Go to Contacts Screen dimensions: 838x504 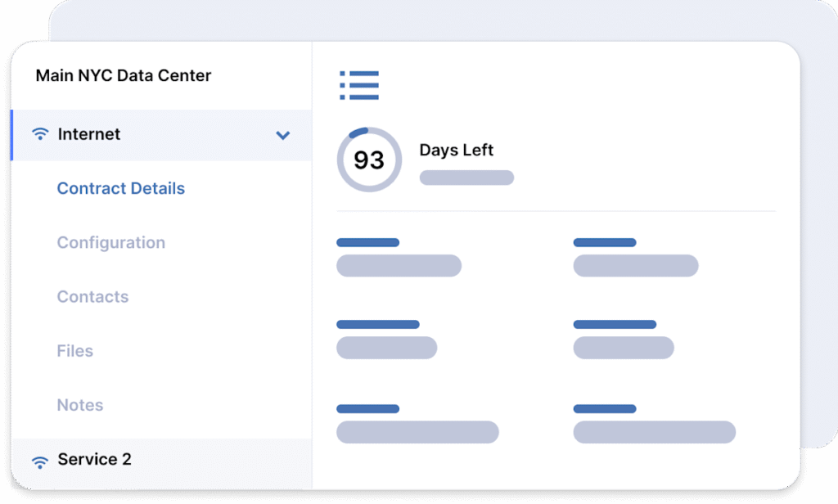coord(93,297)
